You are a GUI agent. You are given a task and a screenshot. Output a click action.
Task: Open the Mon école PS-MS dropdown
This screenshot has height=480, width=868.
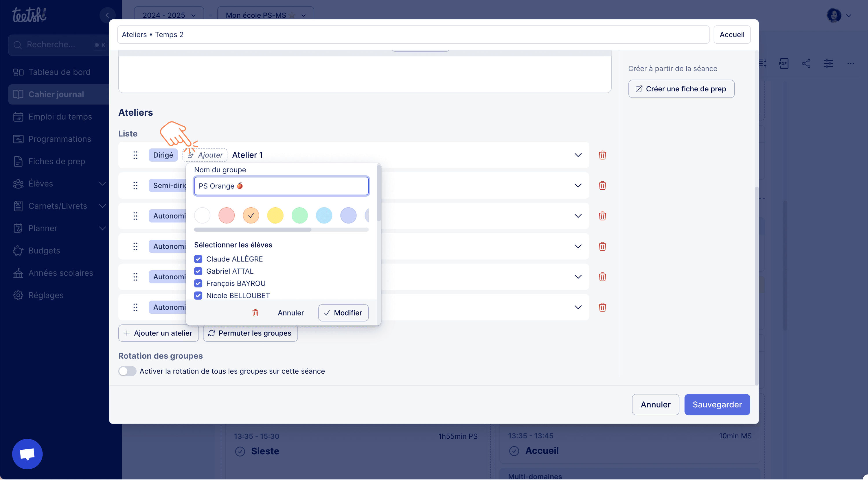266,15
